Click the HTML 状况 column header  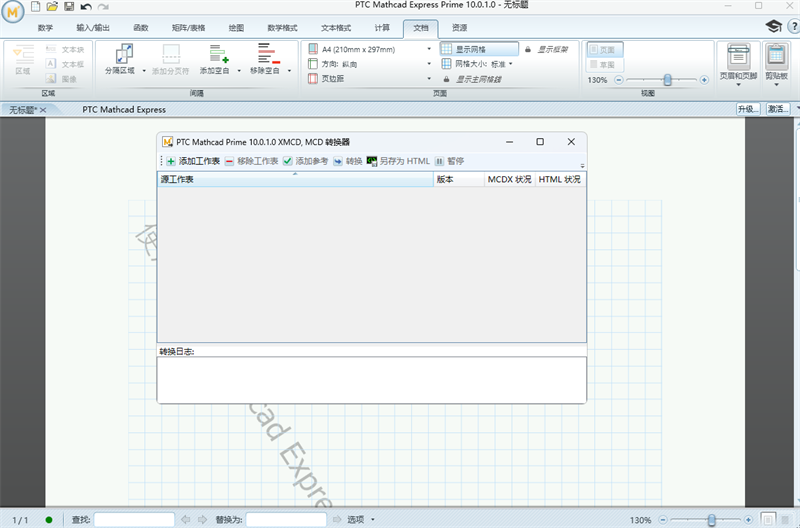[560, 179]
